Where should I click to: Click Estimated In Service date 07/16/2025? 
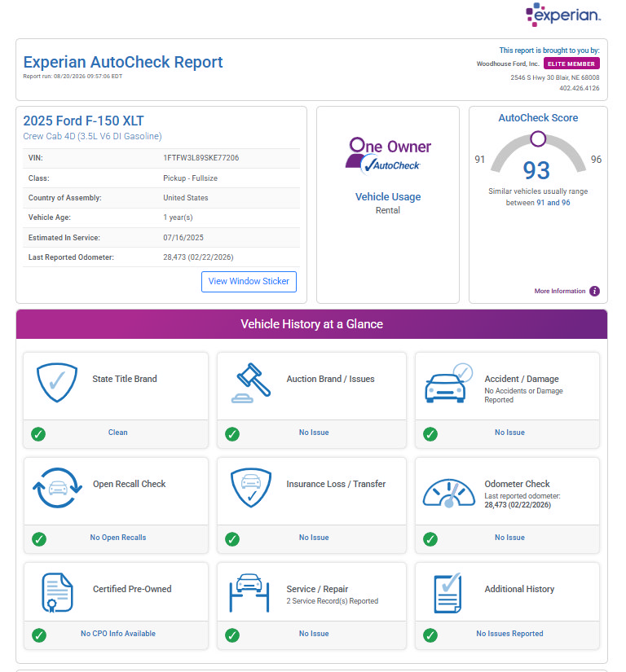click(x=183, y=237)
